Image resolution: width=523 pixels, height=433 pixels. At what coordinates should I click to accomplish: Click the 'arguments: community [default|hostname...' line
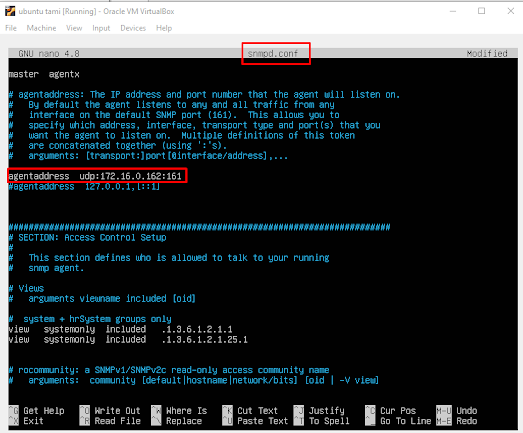(193, 380)
